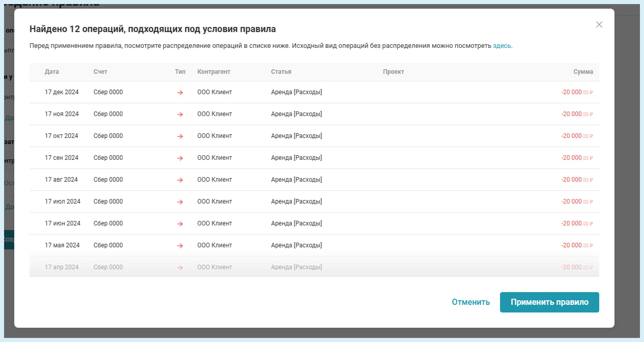The image size is (644, 342).
Task: Click Сбер 0000 in the 17 окт 2024 row
Action: pos(108,136)
